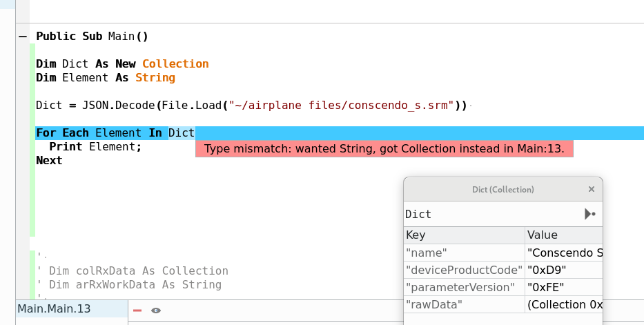The image size is (644, 325).
Task: Select Main.Main.13 in the call stack
Action: (54, 308)
